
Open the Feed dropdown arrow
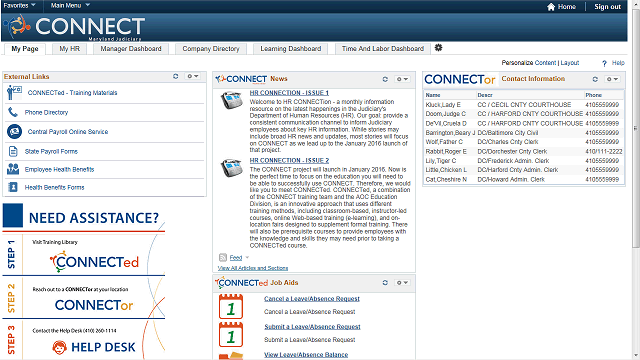pos(247,258)
